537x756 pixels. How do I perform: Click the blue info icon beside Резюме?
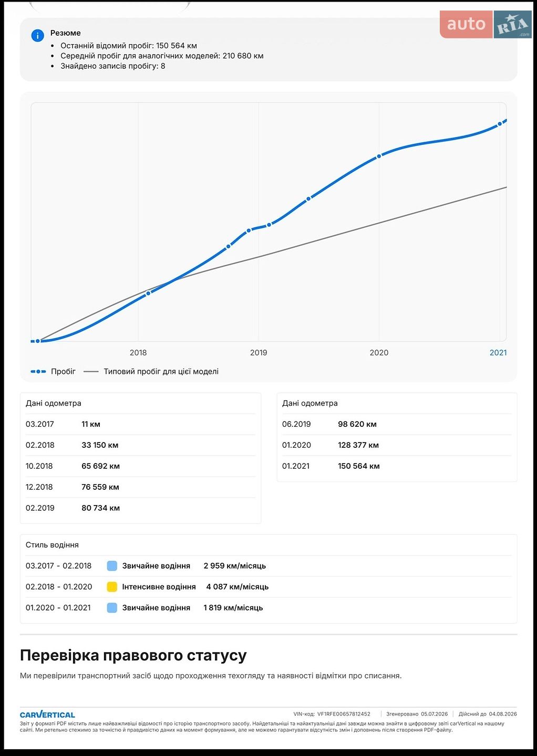click(x=37, y=35)
